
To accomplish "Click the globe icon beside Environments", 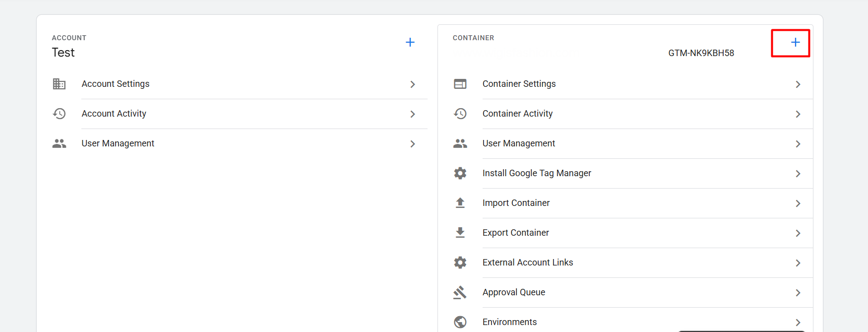I will click(x=460, y=322).
